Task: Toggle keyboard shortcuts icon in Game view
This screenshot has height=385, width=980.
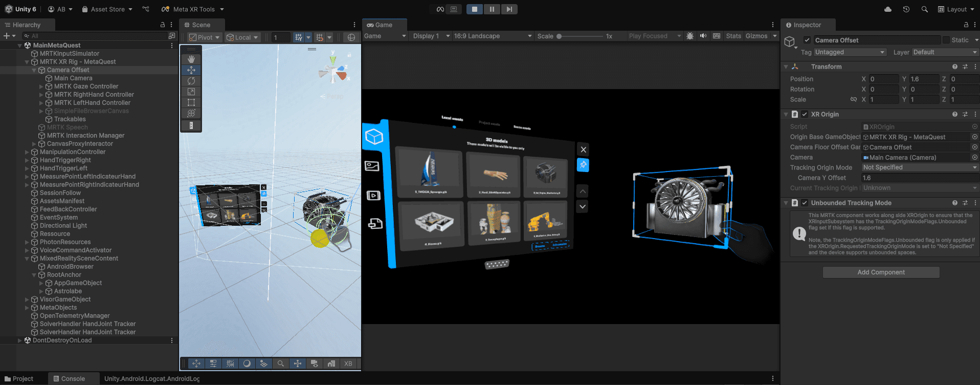Action: 717,36
